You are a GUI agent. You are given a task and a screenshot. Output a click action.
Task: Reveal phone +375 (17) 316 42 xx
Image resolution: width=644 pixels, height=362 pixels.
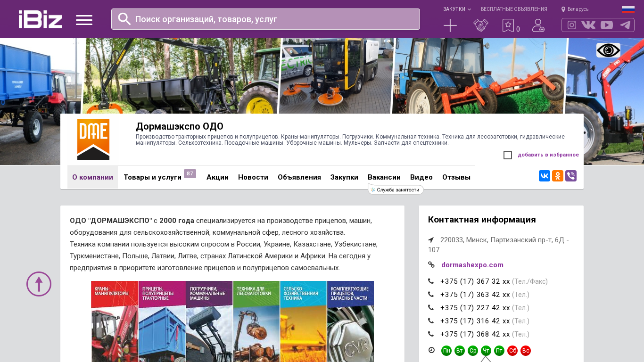[475, 321]
